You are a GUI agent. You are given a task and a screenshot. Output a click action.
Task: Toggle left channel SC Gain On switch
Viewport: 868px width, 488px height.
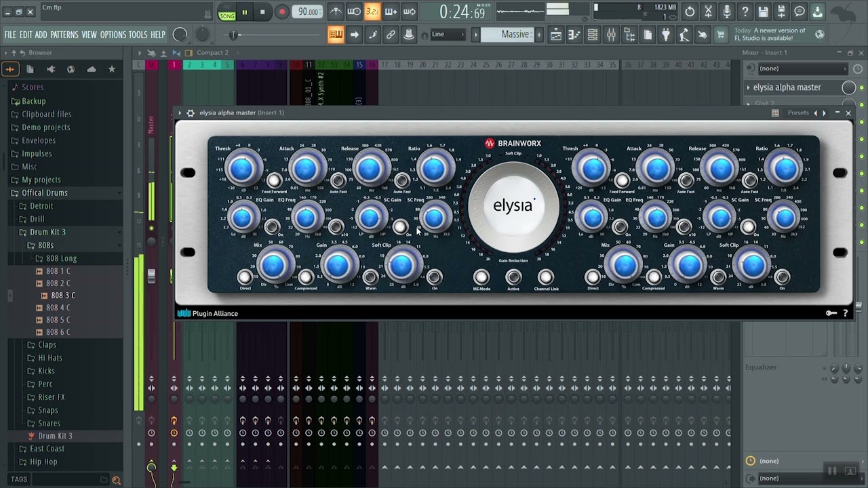point(400,227)
